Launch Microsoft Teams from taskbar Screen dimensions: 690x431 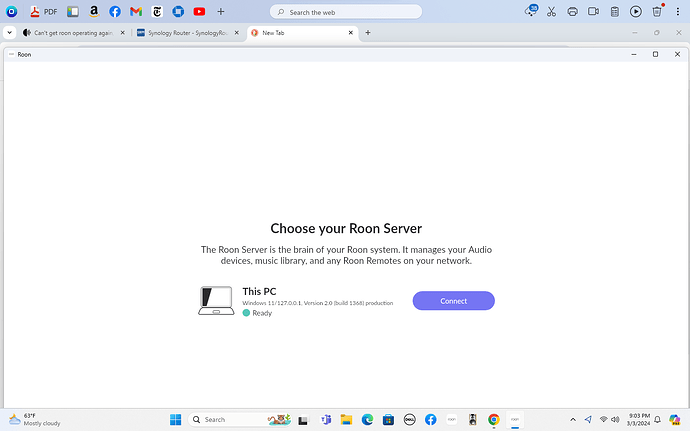click(x=326, y=420)
